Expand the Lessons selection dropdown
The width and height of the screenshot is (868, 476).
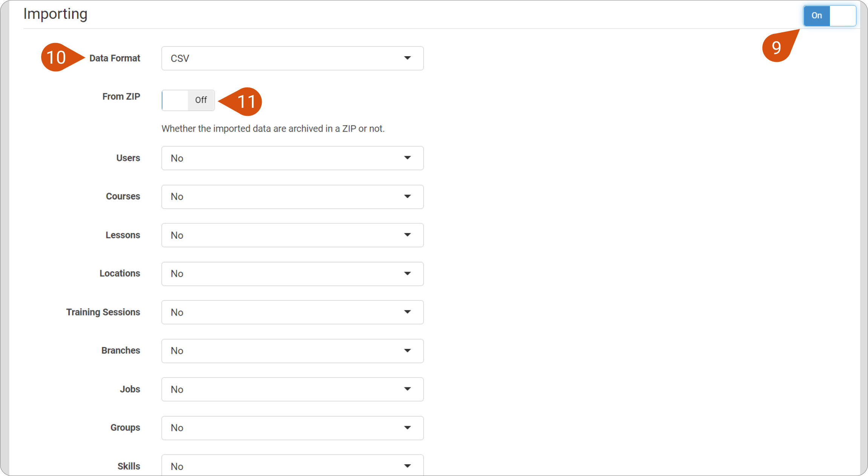(292, 235)
